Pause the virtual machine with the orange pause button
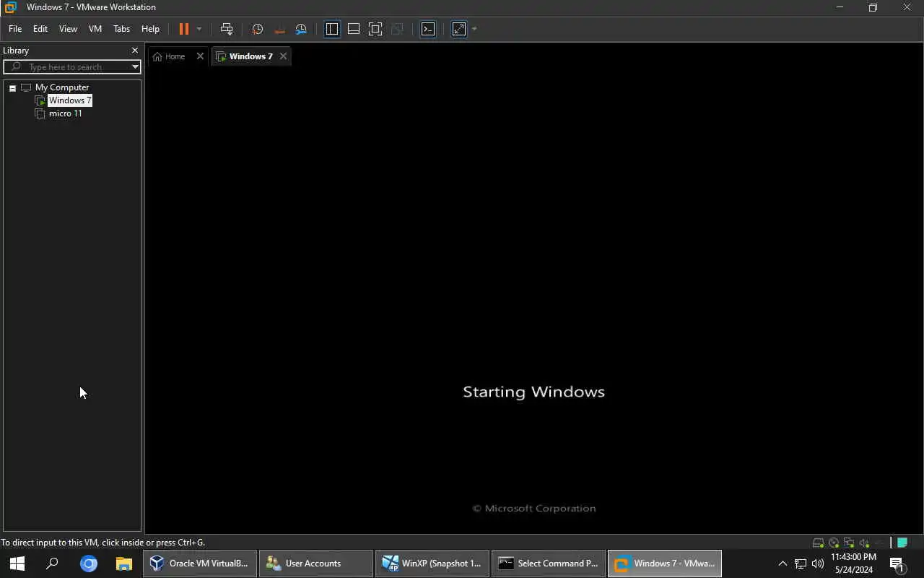 pos(183,29)
